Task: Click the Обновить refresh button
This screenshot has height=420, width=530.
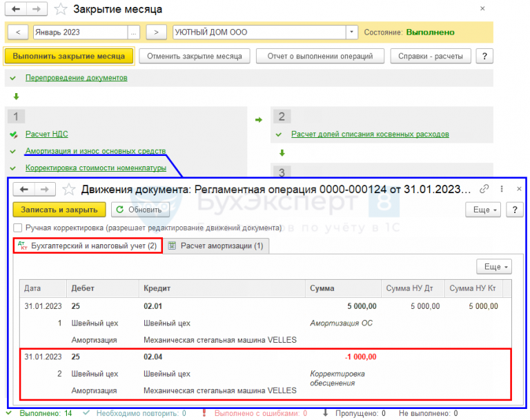Action: [x=140, y=210]
